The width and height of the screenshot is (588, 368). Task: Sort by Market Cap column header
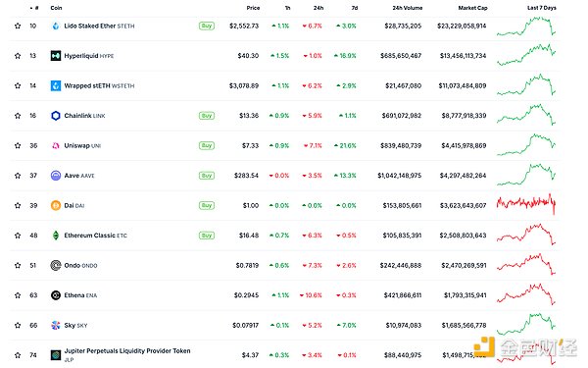pyautogui.click(x=472, y=8)
